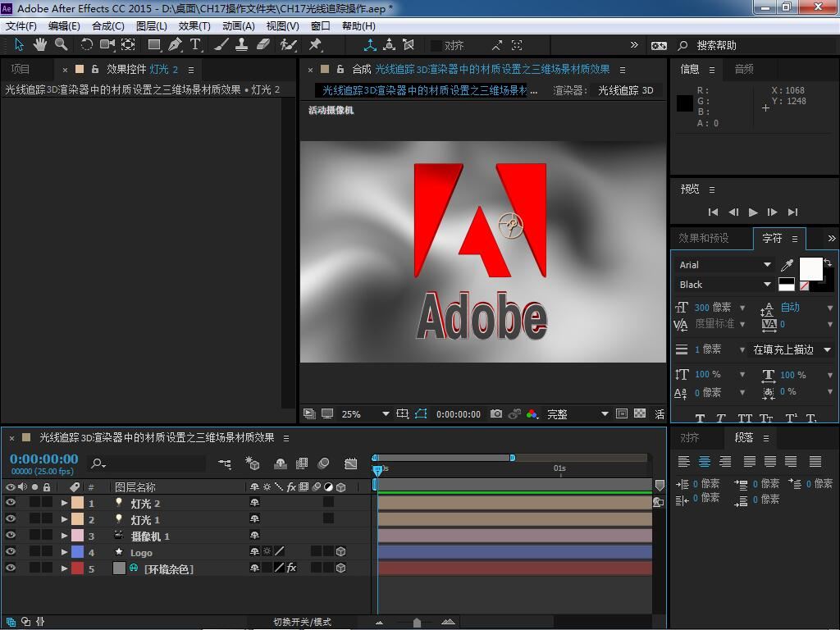Click the white fill color swatch
The image size is (840, 630).
810,268
